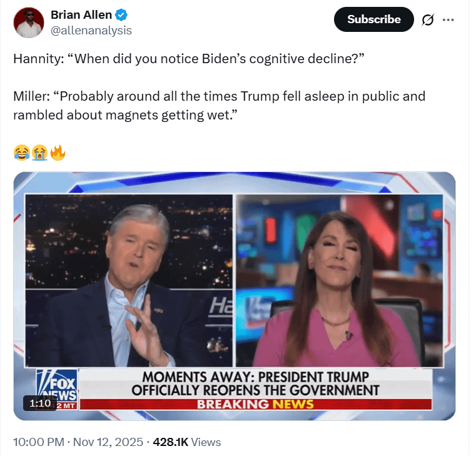Open Brian Allen's profile avatar
476x456 pixels.
tap(29, 23)
